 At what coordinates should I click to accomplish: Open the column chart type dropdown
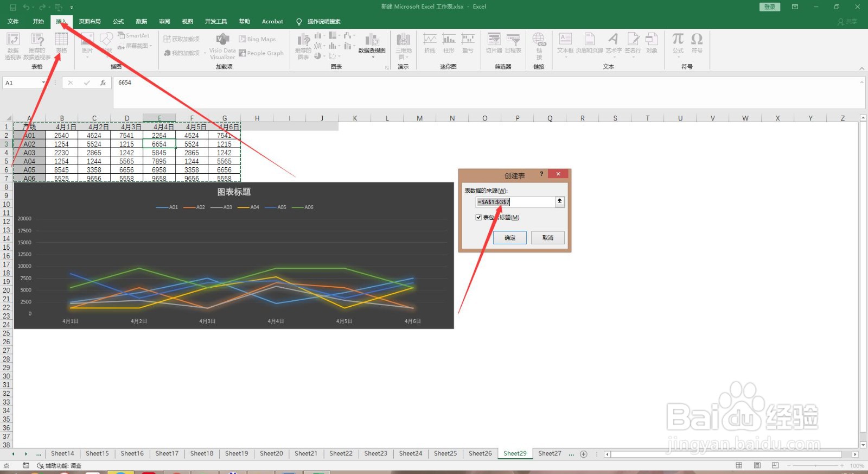[x=320, y=35]
